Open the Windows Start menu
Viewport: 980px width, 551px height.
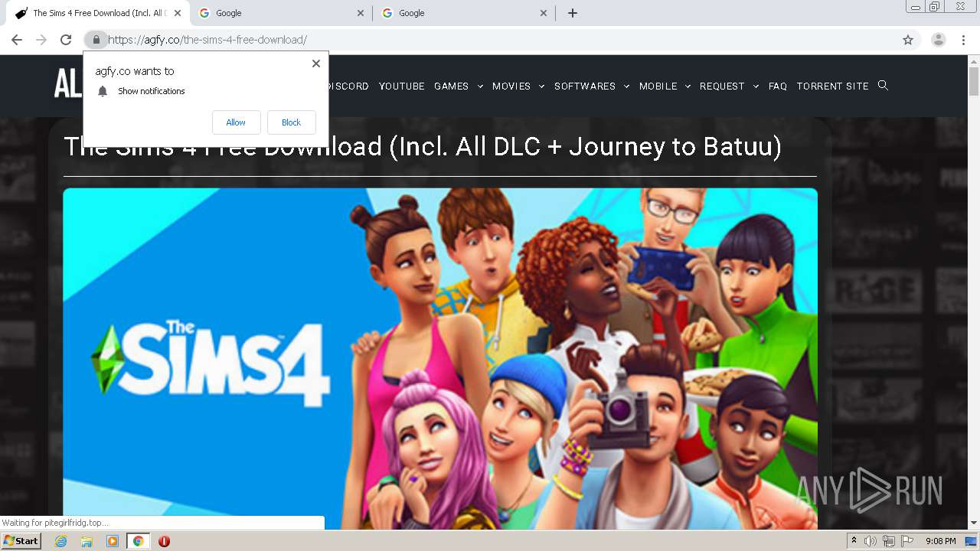click(x=21, y=541)
